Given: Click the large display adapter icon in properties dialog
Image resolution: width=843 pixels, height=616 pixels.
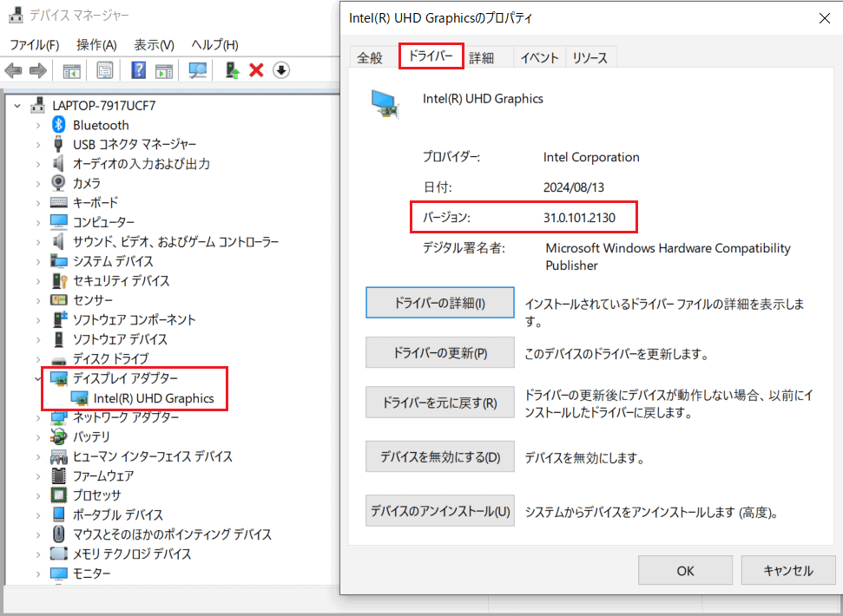Looking at the screenshot, I should (385, 103).
